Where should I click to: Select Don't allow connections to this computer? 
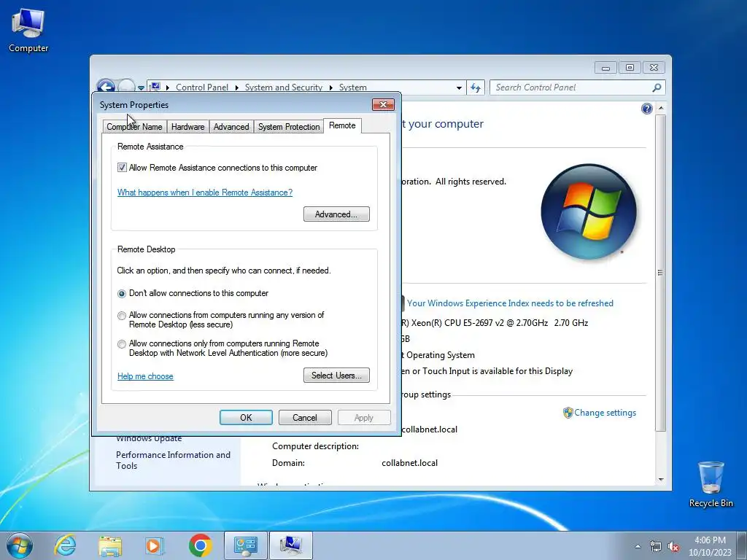(122, 293)
